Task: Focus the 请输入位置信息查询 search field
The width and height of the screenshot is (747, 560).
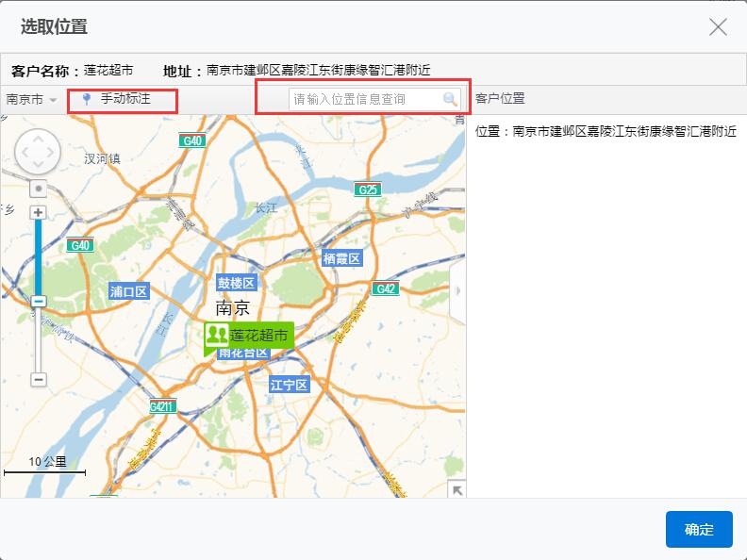Action: pyautogui.click(x=363, y=99)
